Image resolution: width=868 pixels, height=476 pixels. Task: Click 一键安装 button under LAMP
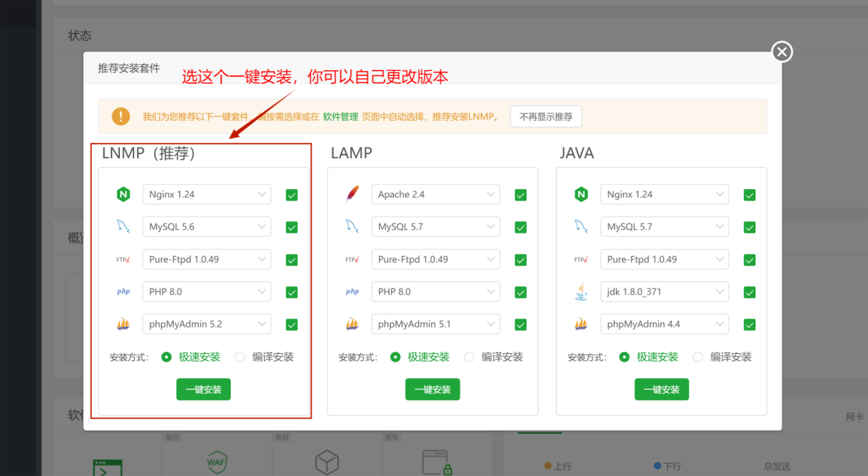point(432,390)
